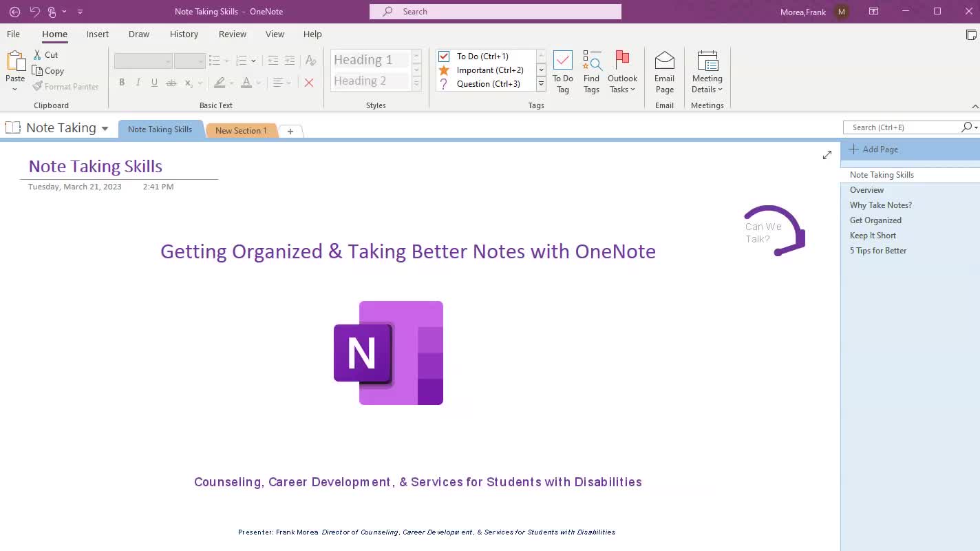Screen dimensions: 980x551
Task: Expand the Tags gallery list
Action: tap(541, 84)
